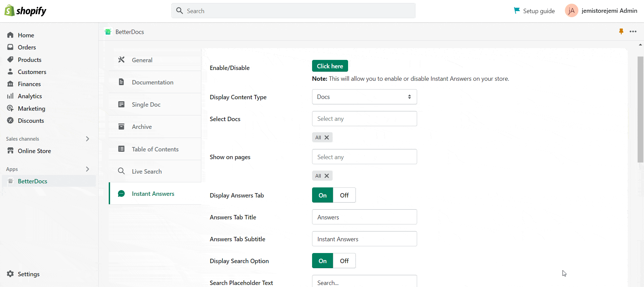
Task: Click the Documentation page icon
Action: (x=122, y=82)
